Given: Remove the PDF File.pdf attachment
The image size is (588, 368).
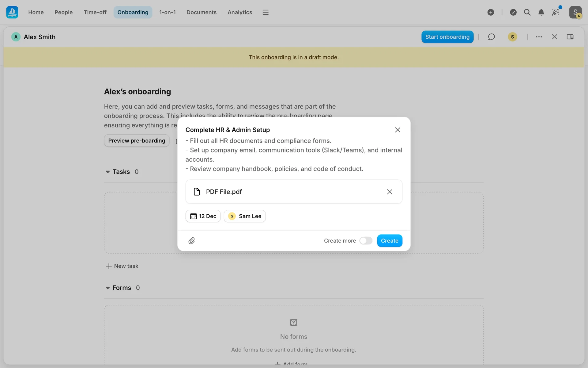Looking at the screenshot, I should click(x=389, y=192).
